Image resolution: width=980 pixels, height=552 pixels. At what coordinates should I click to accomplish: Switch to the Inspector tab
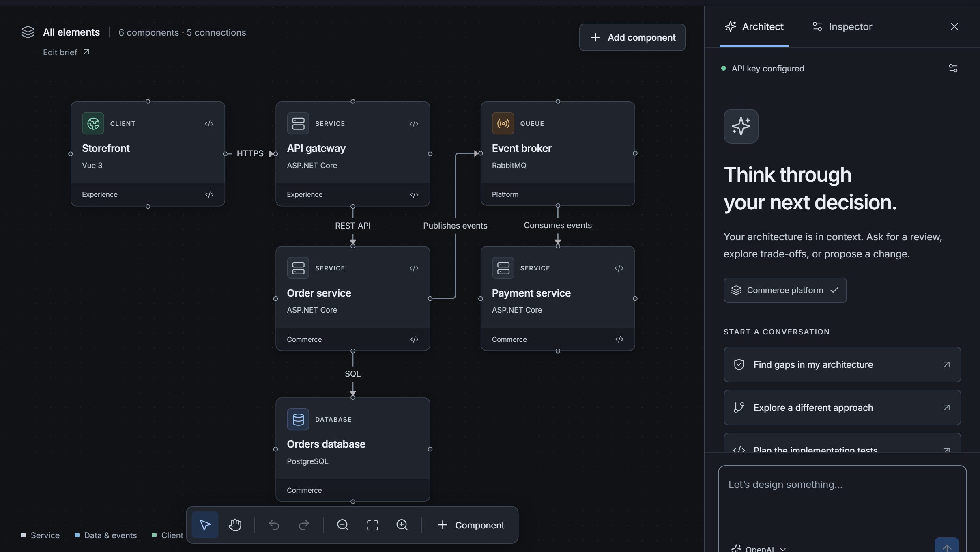(x=842, y=27)
